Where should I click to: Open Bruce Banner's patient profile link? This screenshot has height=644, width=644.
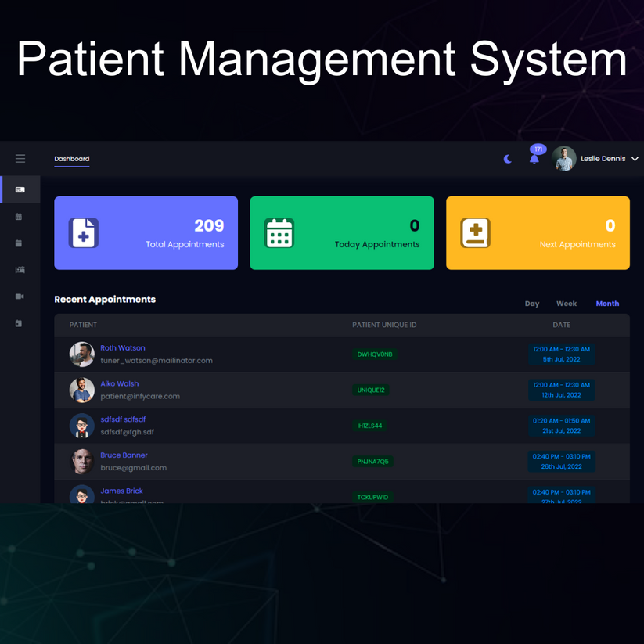pyautogui.click(x=124, y=455)
